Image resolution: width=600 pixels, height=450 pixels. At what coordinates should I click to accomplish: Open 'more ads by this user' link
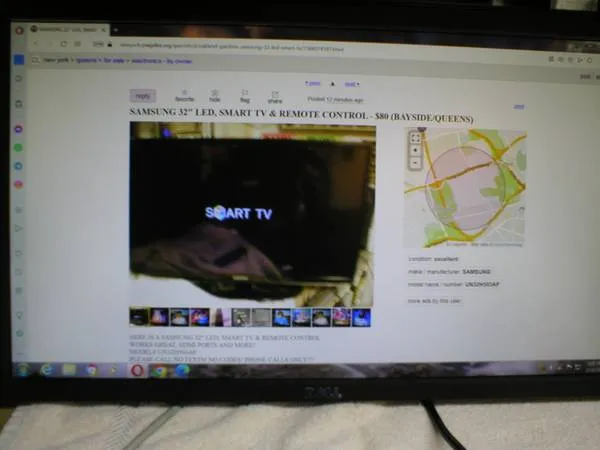tap(435, 301)
